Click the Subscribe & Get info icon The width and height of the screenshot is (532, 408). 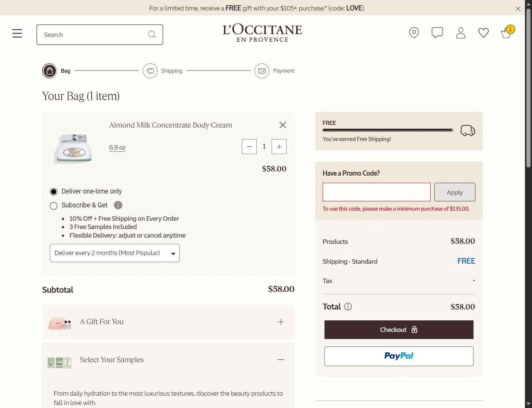118,205
